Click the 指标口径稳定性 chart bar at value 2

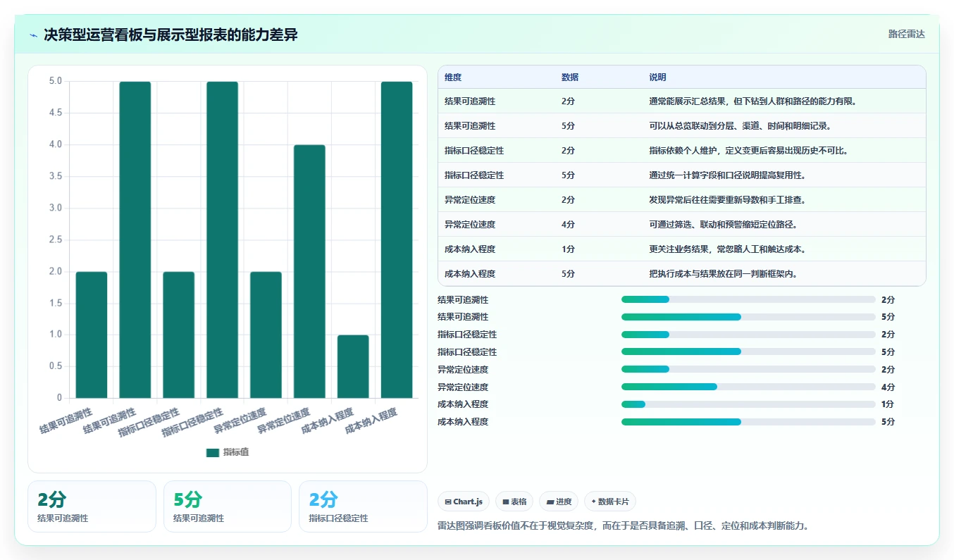pyautogui.click(x=179, y=335)
